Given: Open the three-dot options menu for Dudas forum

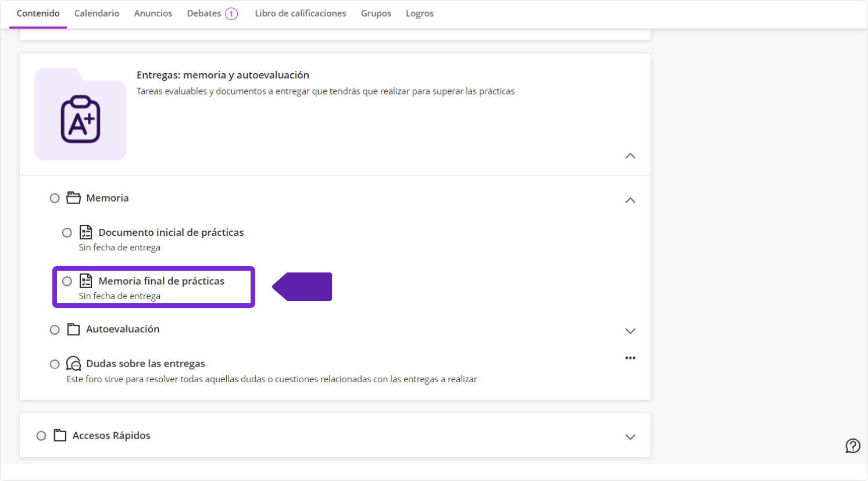Looking at the screenshot, I should click(630, 358).
